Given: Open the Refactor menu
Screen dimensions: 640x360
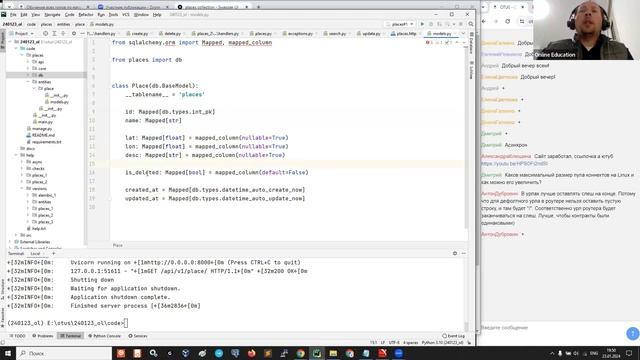Looking at the screenshot, I should [86, 15].
